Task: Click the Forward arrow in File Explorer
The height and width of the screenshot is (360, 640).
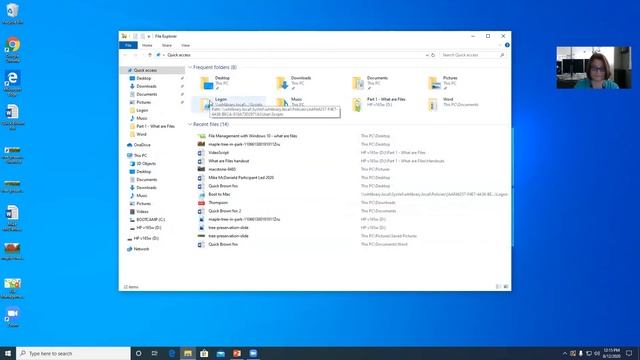Action: point(135,55)
